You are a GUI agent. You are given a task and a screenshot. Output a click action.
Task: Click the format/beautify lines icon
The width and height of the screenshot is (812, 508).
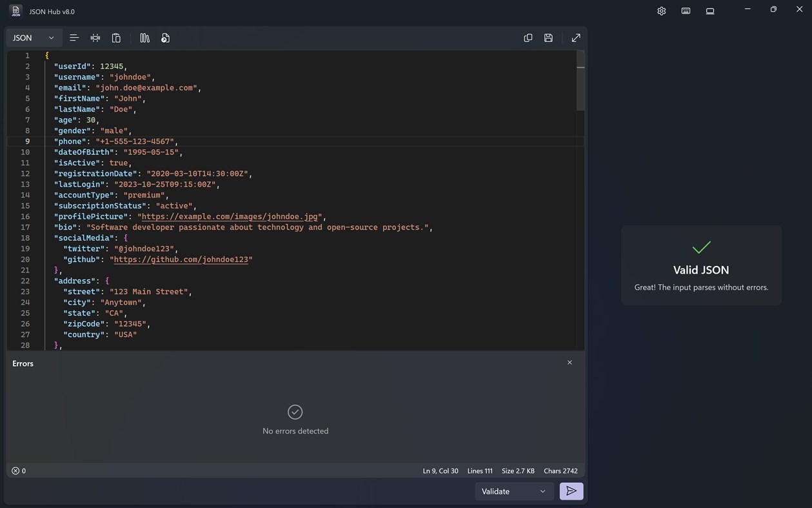pos(74,38)
